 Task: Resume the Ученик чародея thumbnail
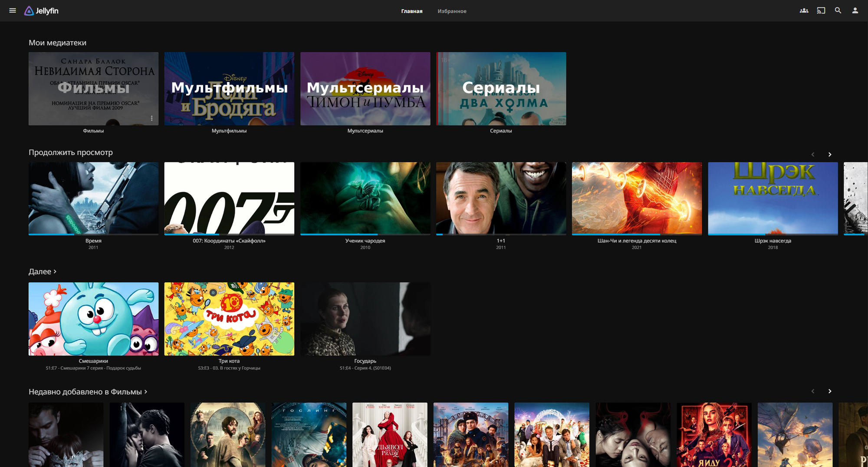(365, 198)
